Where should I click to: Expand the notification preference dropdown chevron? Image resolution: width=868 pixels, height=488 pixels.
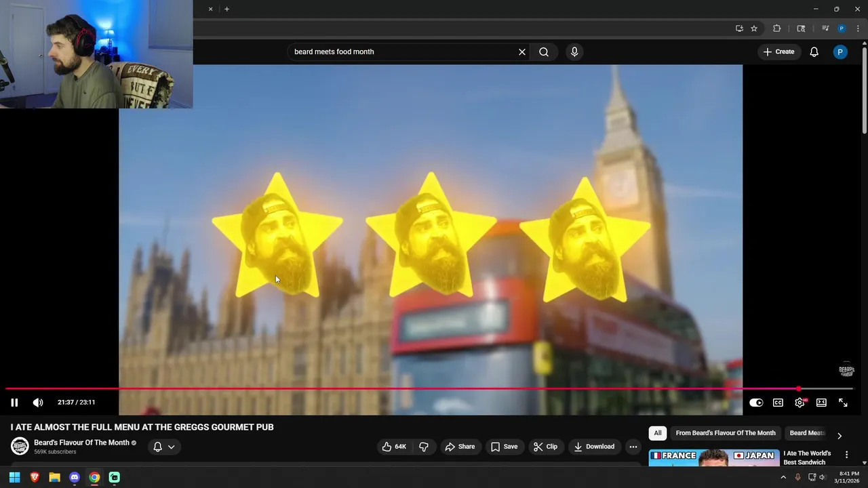(172, 447)
